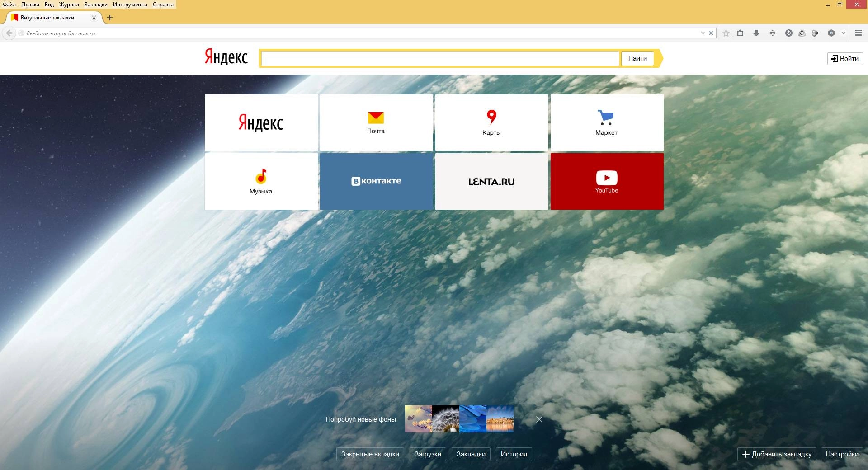Open the Музыка music tile
Viewport: 868px width, 470px height.
(261, 181)
